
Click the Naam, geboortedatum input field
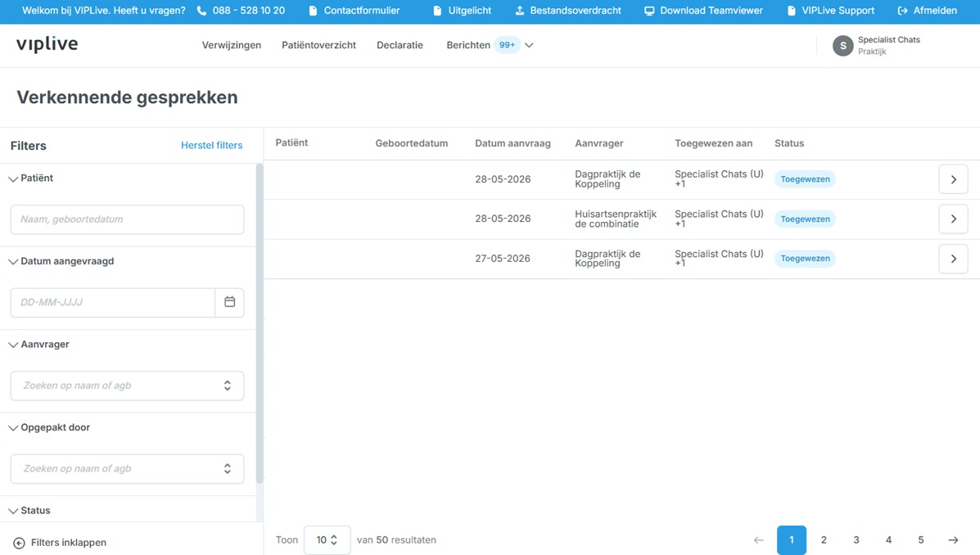[x=127, y=219]
